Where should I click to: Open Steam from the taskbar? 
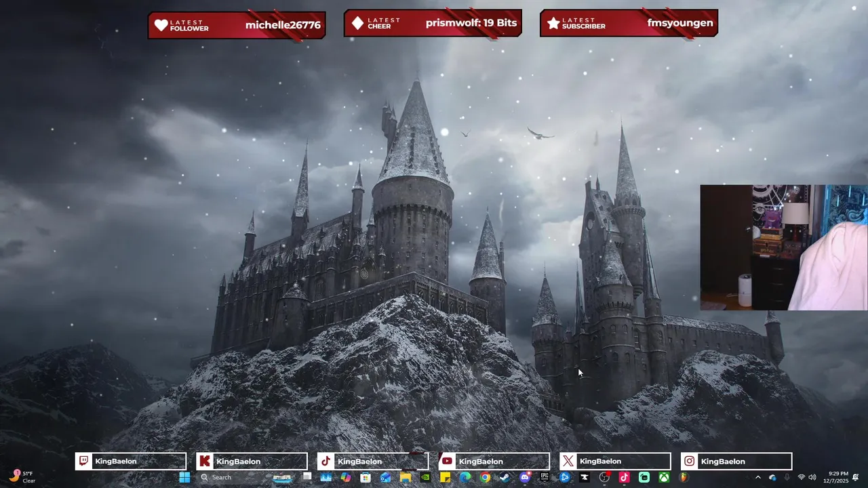(x=505, y=477)
